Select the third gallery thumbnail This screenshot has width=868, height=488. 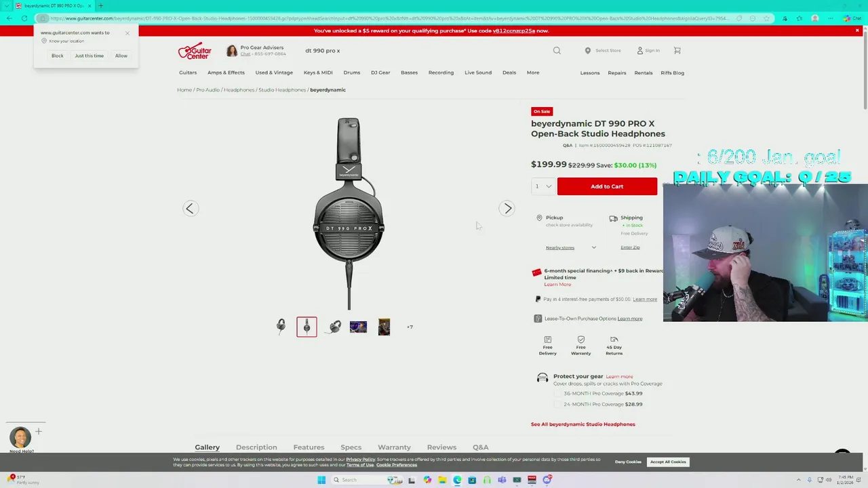(332, 327)
